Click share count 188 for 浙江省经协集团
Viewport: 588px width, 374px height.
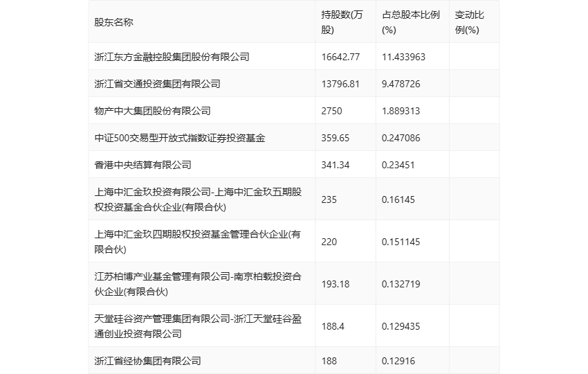point(329,362)
